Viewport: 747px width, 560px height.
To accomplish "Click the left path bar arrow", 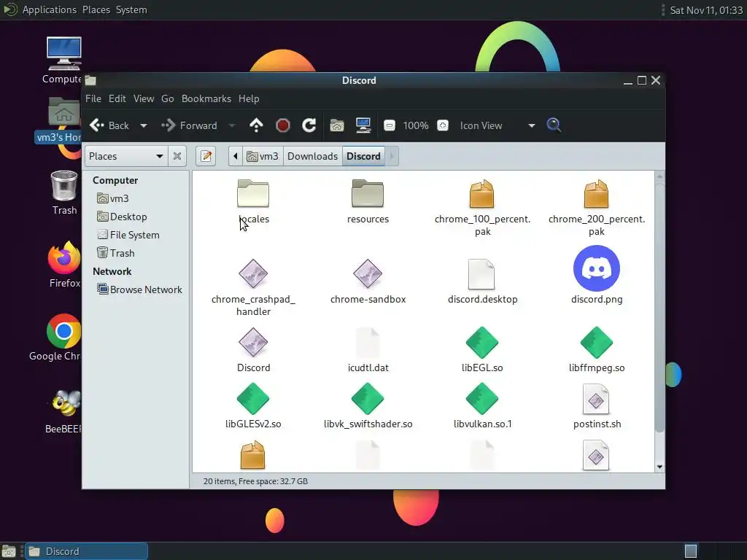I will [236, 156].
